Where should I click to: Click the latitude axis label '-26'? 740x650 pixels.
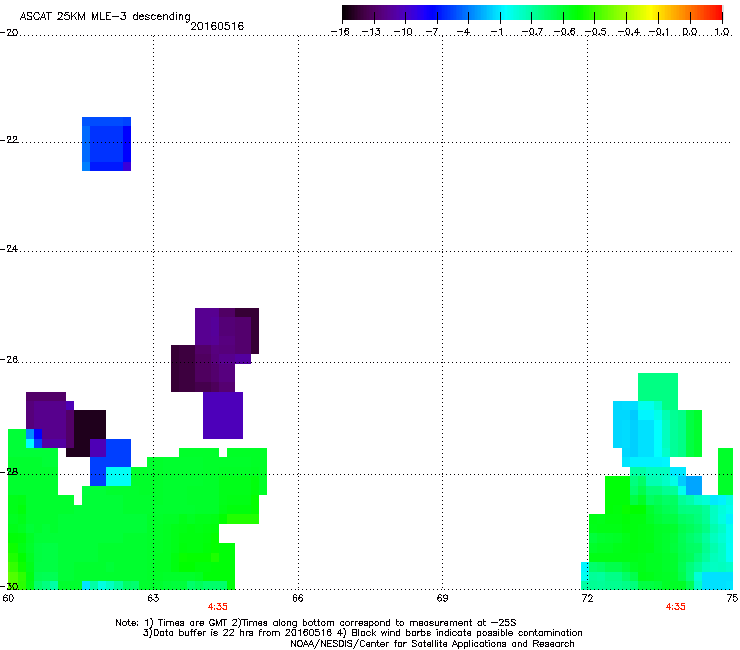(x=9, y=360)
